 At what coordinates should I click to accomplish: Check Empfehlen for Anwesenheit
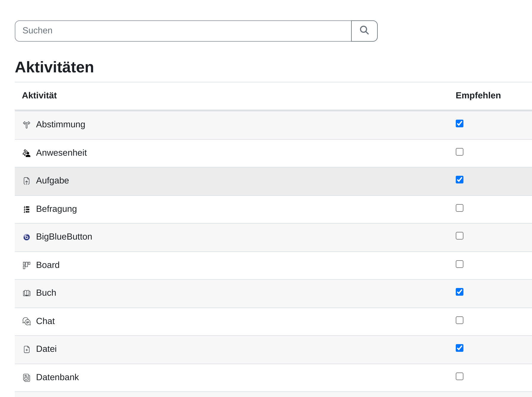(460, 152)
